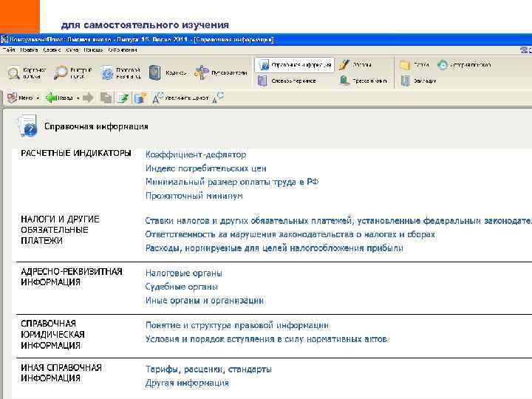Screen dimensions: 532x399
Task: Click the Справочная информация page header icon
Action: click(27, 126)
